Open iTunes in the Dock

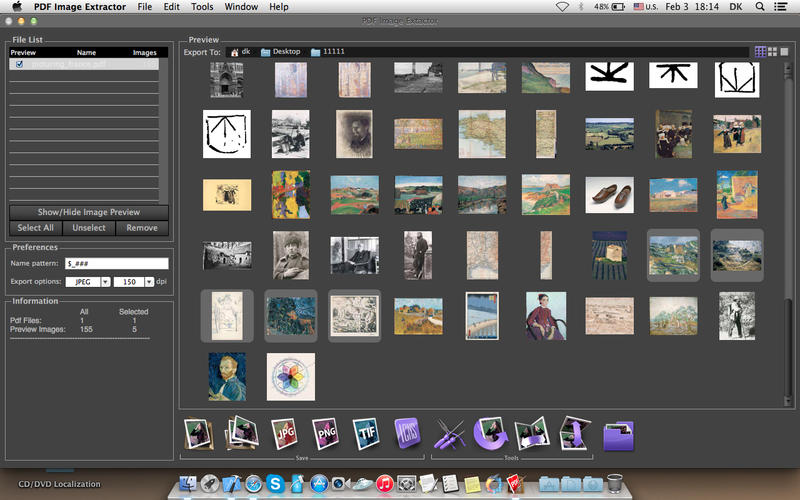[x=385, y=483]
